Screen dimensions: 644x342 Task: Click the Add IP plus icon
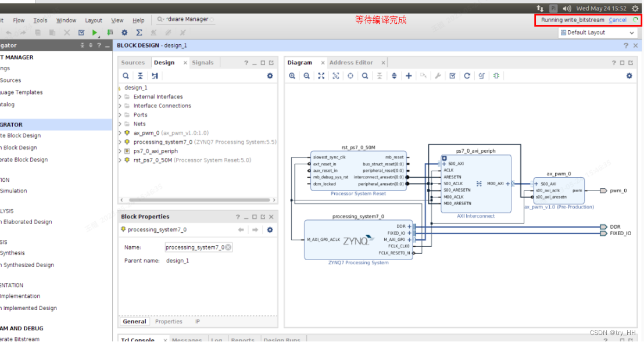pyautogui.click(x=409, y=75)
